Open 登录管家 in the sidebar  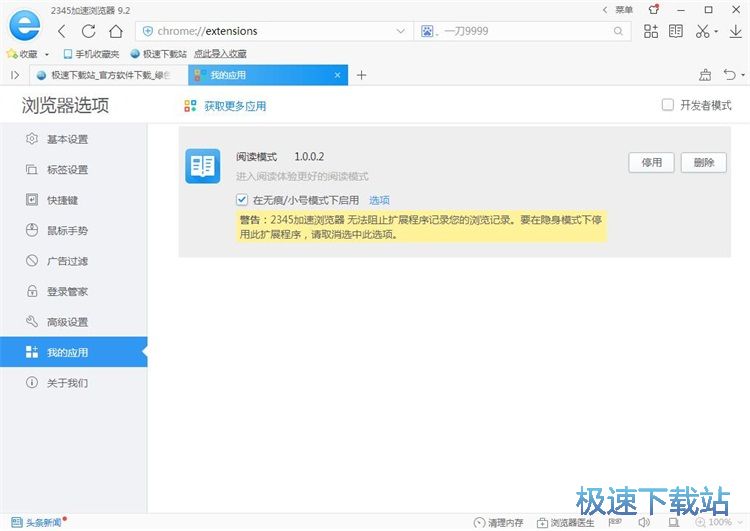(x=74, y=291)
